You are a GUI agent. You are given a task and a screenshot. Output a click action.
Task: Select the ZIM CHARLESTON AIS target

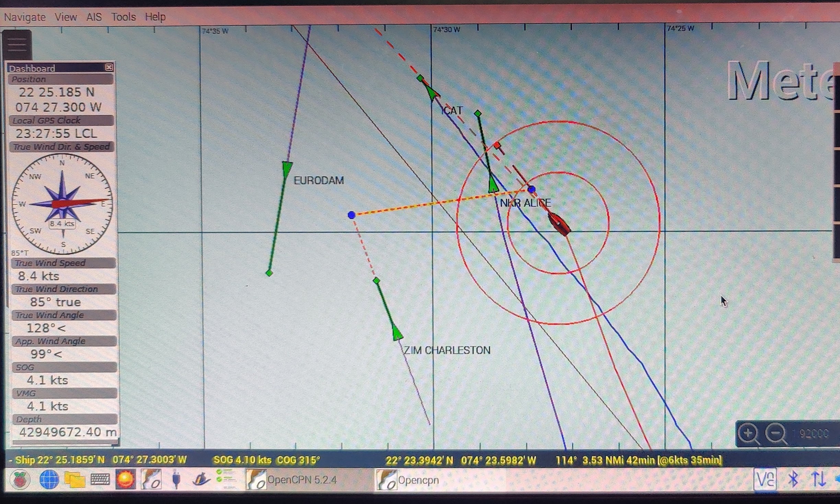click(397, 333)
